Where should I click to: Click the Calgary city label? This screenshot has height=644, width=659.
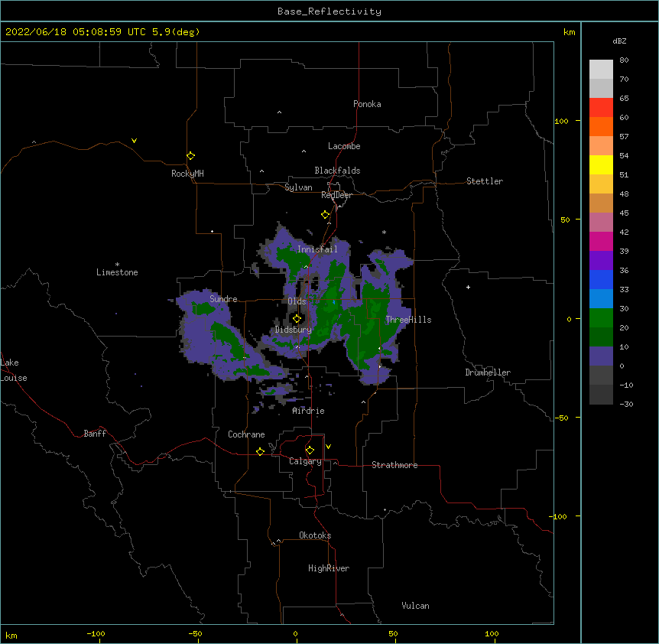click(305, 461)
